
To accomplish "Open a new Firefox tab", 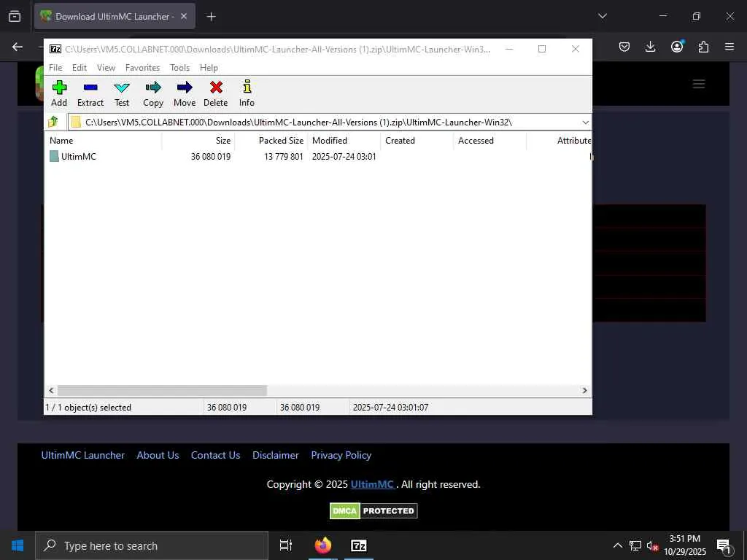I will (x=211, y=17).
